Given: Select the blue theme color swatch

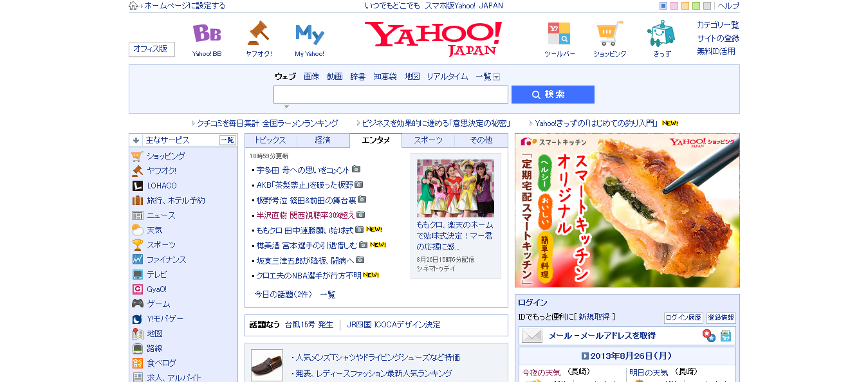Looking at the screenshot, I should click(663, 6).
